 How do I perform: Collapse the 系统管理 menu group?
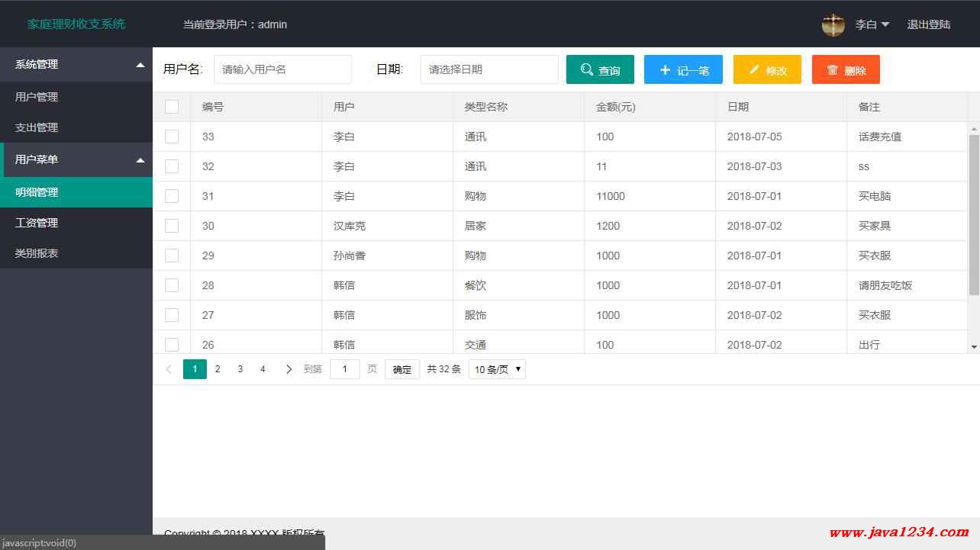(x=76, y=65)
